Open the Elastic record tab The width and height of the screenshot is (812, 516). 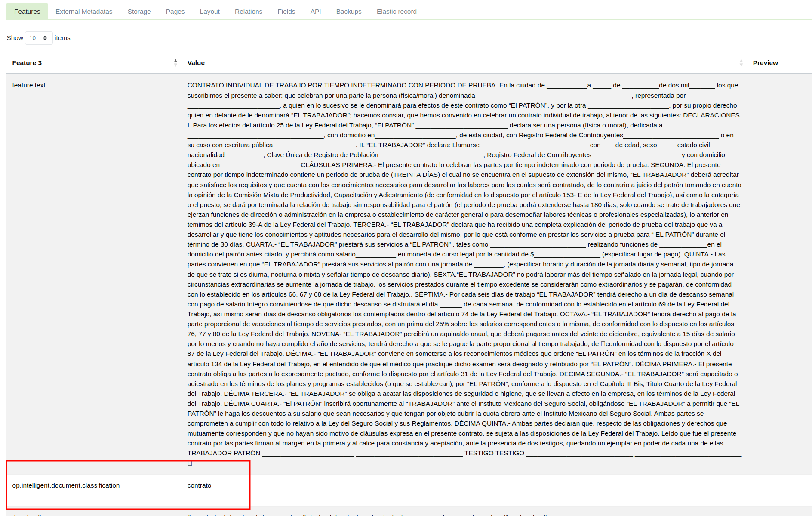pyautogui.click(x=396, y=12)
